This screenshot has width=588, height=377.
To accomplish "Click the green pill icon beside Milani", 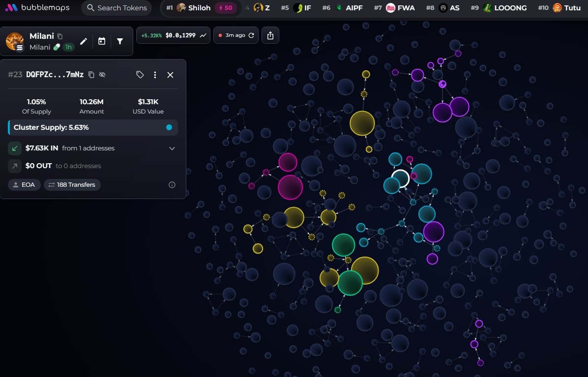I will click(x=57, y=47).
